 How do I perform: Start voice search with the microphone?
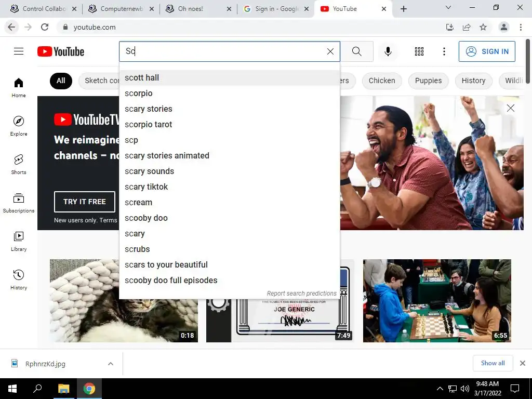pyautogui.click(x=388, y=51)
